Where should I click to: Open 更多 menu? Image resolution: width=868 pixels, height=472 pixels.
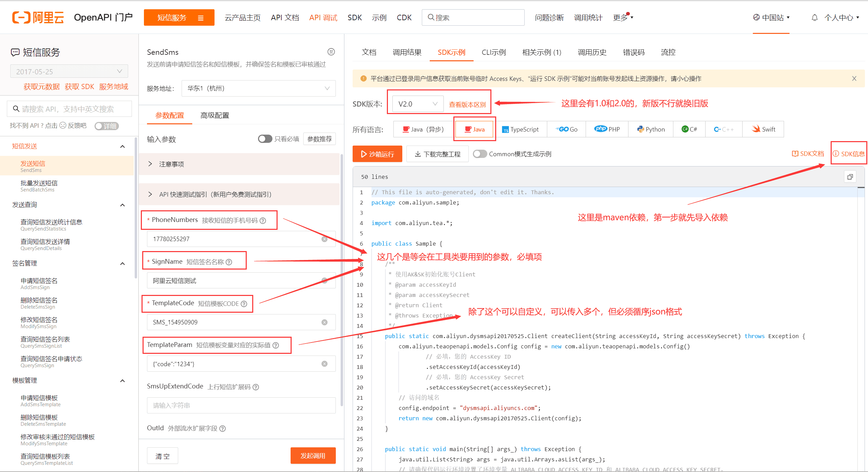[623, 17]
